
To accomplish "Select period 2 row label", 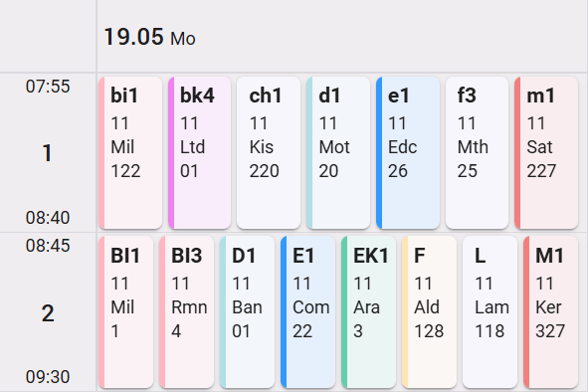I will 48,312.
